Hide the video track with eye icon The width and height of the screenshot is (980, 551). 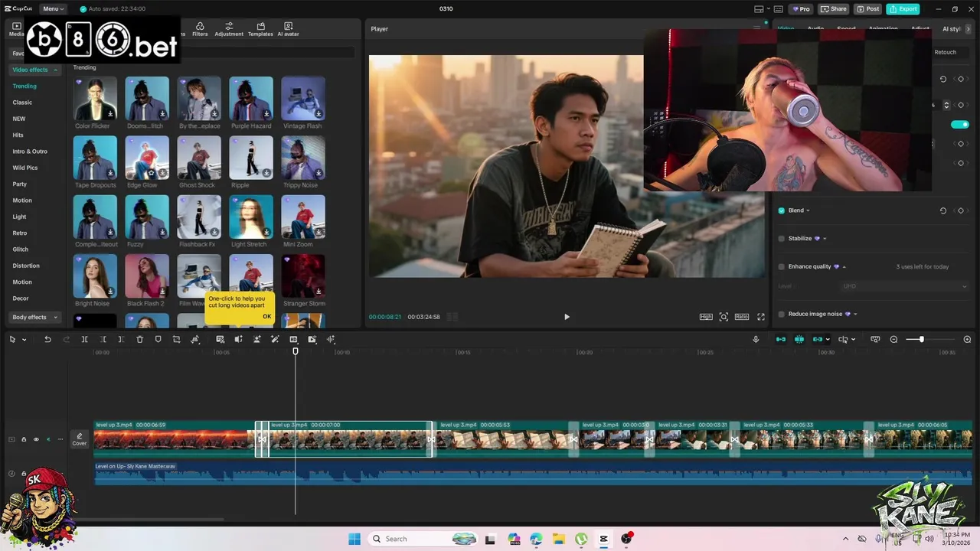(x=36, y=439)
